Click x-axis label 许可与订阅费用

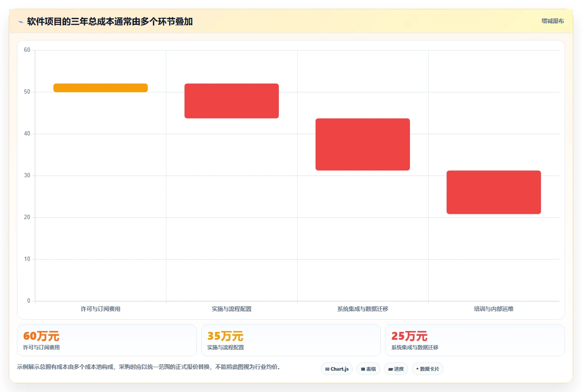101,309
